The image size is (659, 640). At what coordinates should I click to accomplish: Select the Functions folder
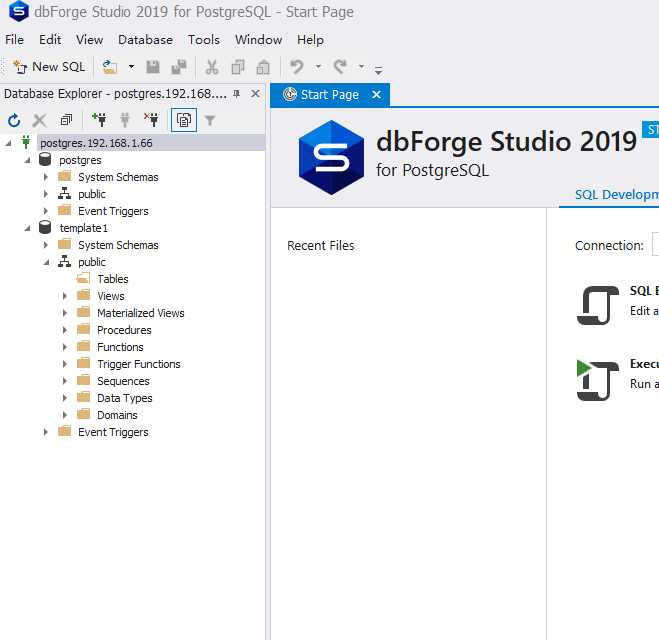120,347
